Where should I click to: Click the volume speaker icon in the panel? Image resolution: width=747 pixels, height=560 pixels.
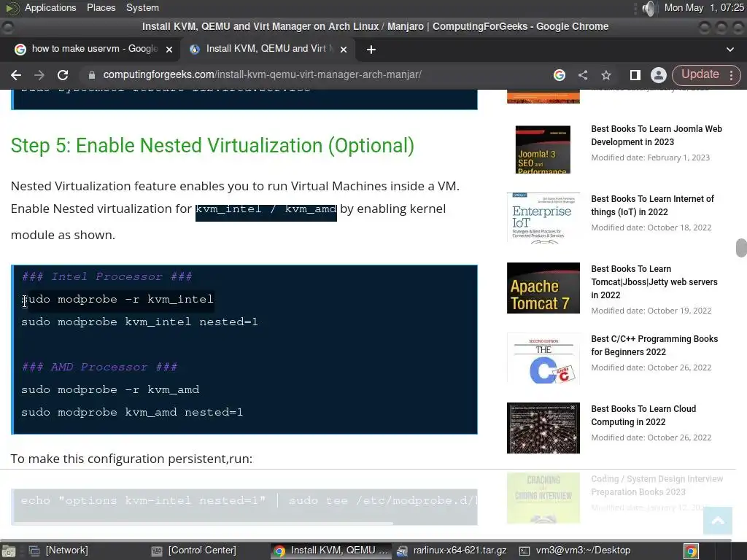point(649,7)
